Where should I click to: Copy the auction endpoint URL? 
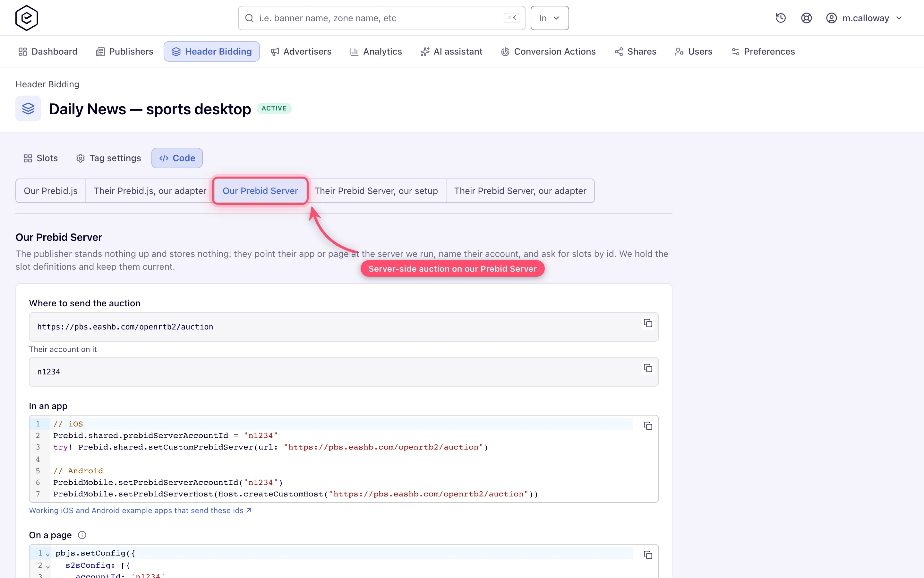point(648,323)
